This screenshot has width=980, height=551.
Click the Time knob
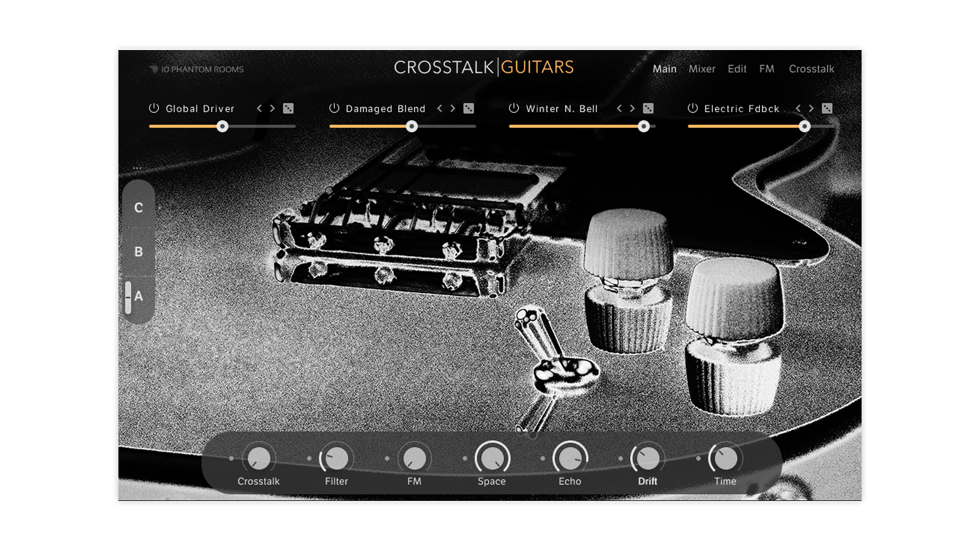click(x=725, y=458)
